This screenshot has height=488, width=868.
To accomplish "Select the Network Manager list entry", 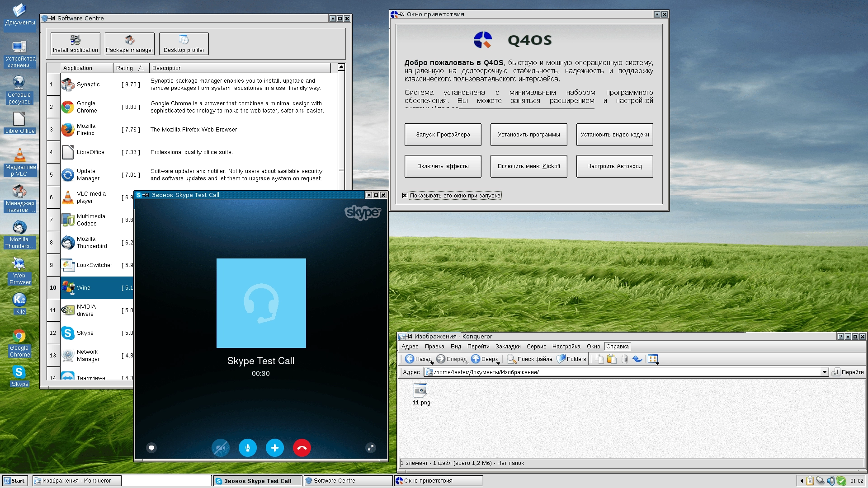I will tap(90, 356).
